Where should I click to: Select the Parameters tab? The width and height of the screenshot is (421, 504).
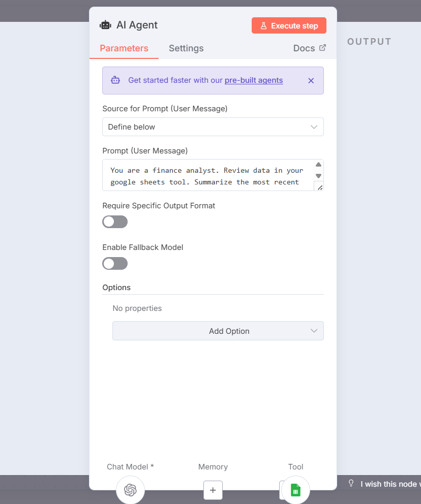coord(124,48)
